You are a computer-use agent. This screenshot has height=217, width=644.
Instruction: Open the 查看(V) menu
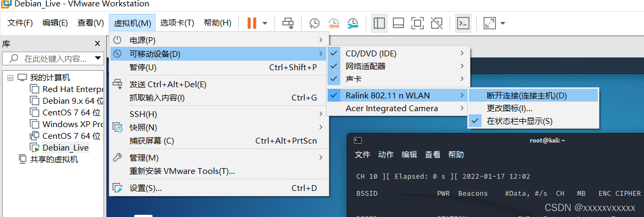(x=90, y=23)
